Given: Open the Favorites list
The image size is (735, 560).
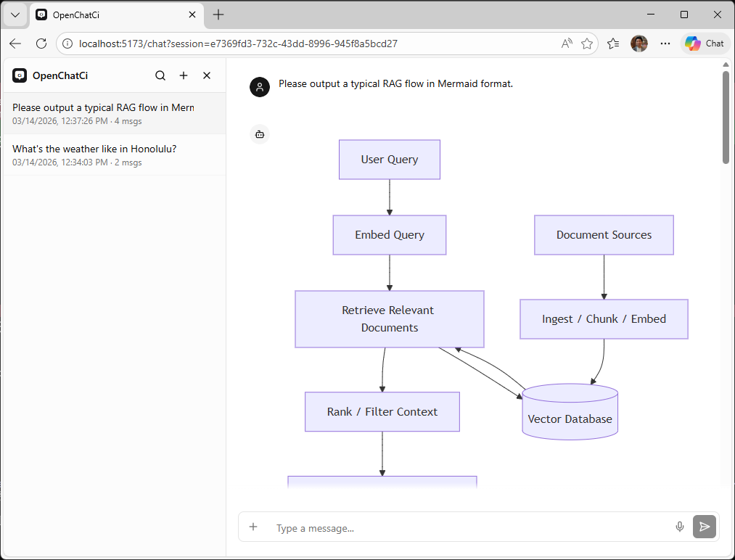Looking at the screenshot, I should [x=613, y=44].
